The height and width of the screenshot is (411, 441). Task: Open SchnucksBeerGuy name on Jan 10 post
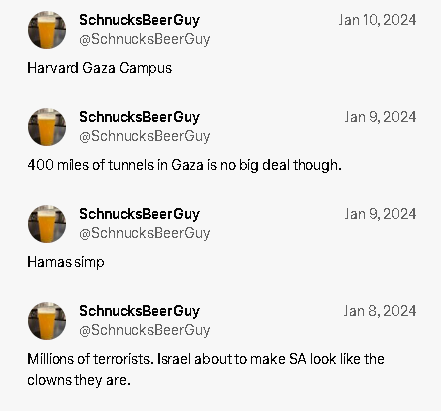click(139, 20)
